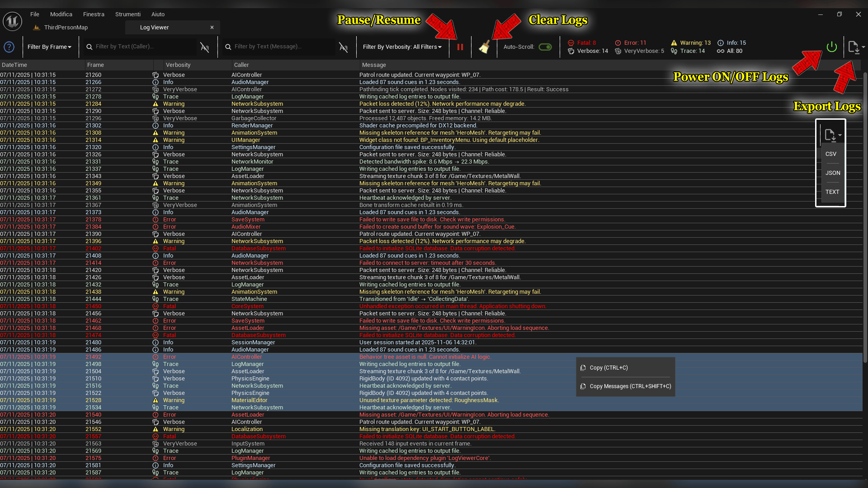
Task: Open the Aiuto menu
Action: pyautogui.click(x=158, y=14)
